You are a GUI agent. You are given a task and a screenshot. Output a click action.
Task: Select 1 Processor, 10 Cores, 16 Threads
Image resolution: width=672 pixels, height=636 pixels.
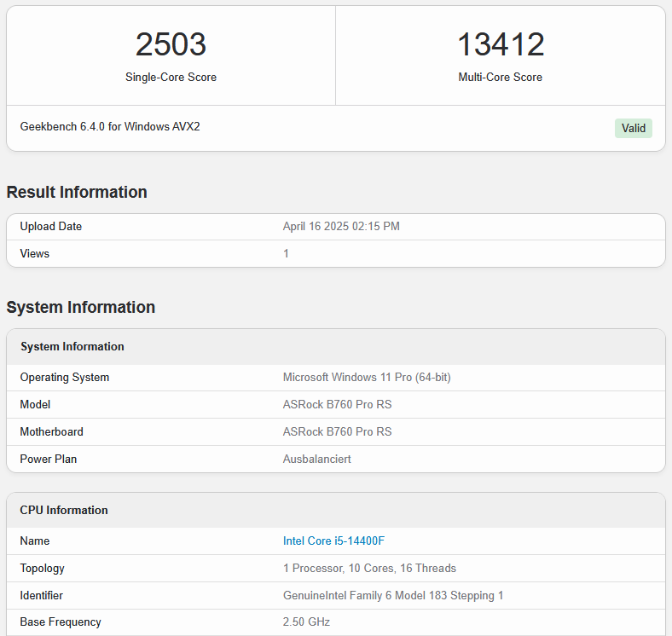coord(369,569)
